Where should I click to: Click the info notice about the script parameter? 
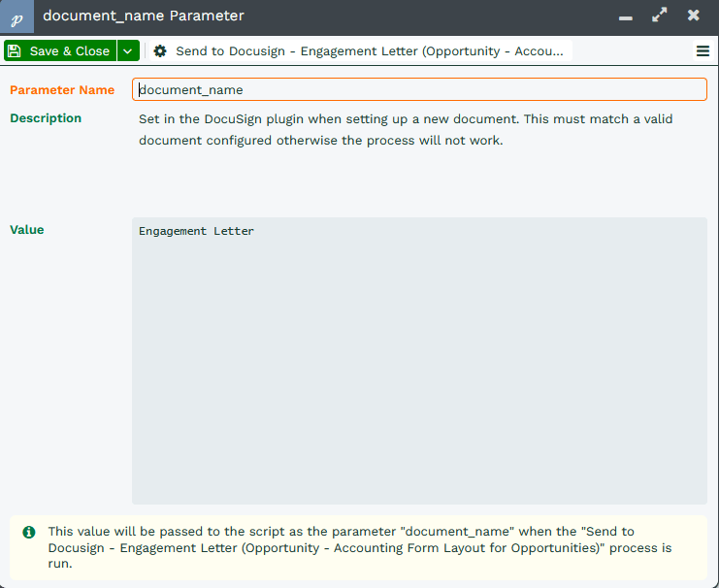pos(358,547)
